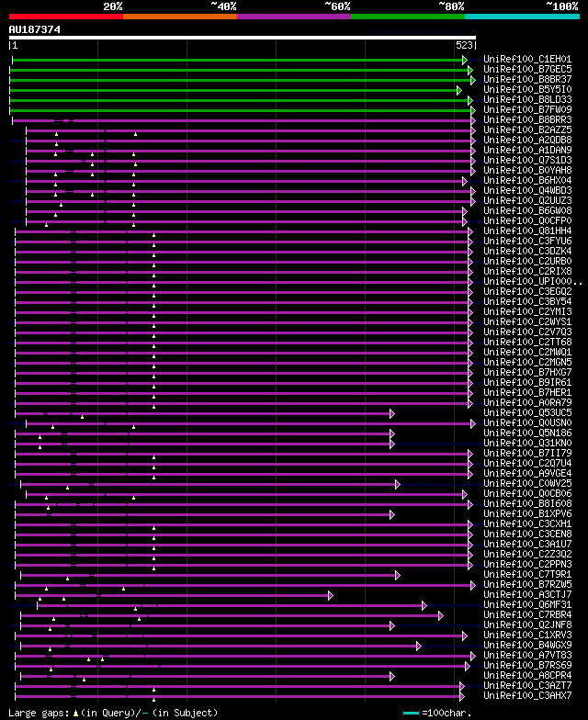588x720 pixels.
Task: Select the UniRef100_B8I608 label
Action: [527, 503]
